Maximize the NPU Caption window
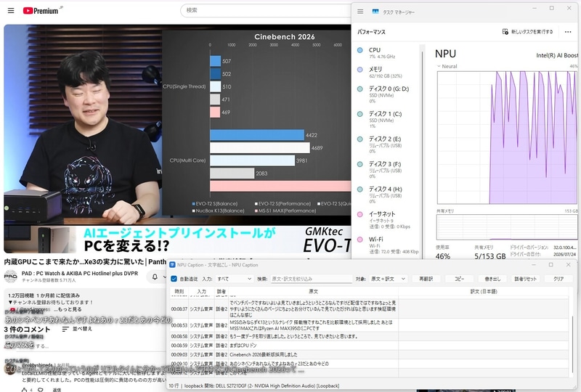This screenshot has width=581, height=392. (x=551, y=264)
